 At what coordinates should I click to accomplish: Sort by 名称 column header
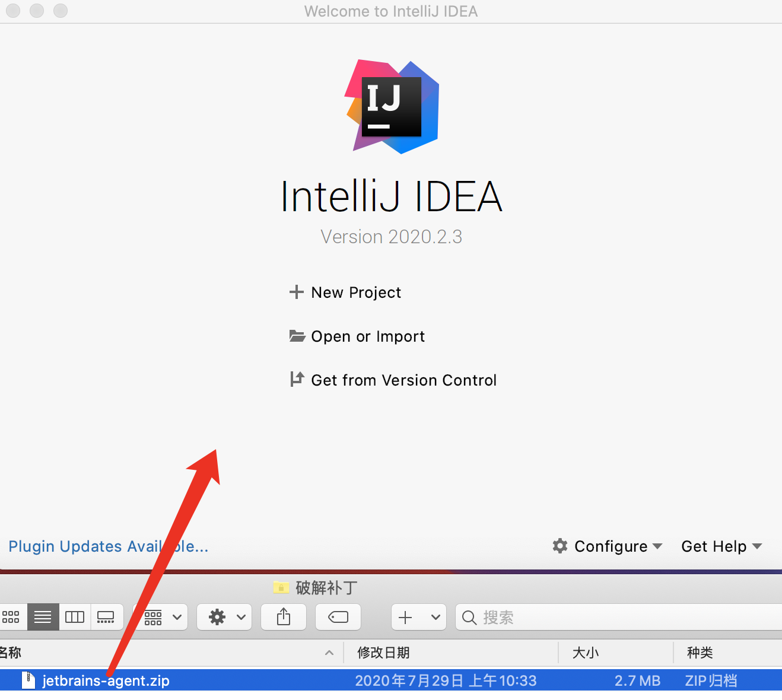coord(11,653)
